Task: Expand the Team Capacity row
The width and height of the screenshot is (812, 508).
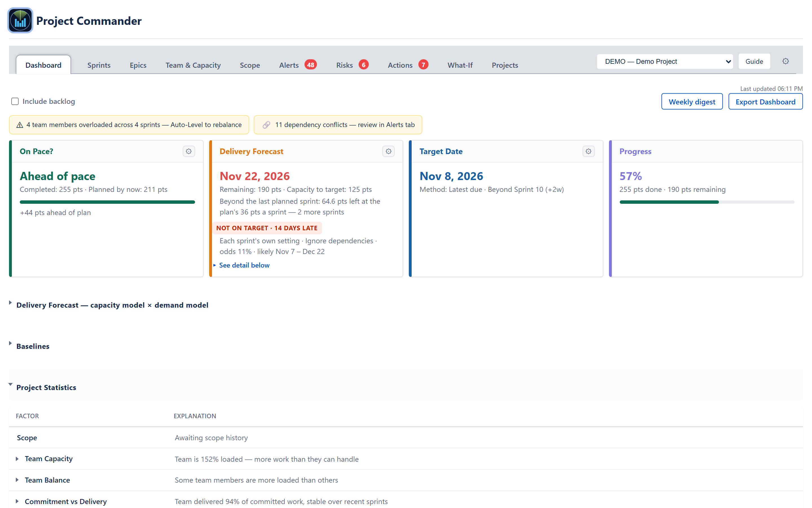Action: [x=17, y=459]
